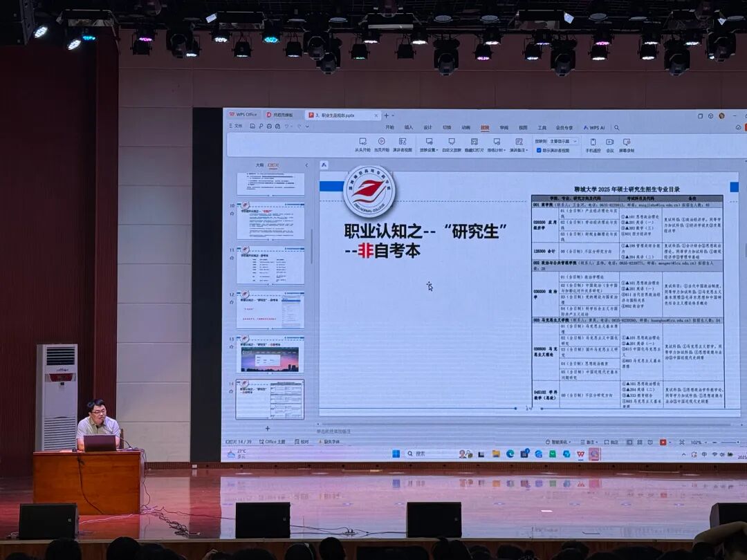Viewport: 747px width, 560px height.
Task: Click the 从头开始 slideshow start icon
Action: pos(362,142)
